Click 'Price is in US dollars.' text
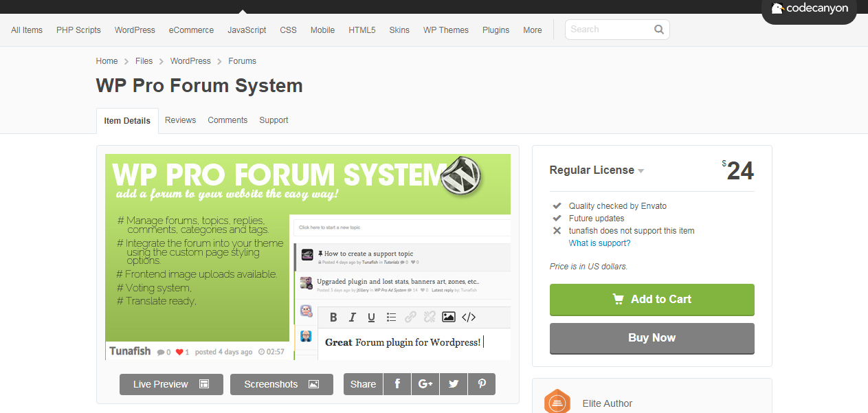The width and height of the screenshot is (868, 413). [588, 267]
